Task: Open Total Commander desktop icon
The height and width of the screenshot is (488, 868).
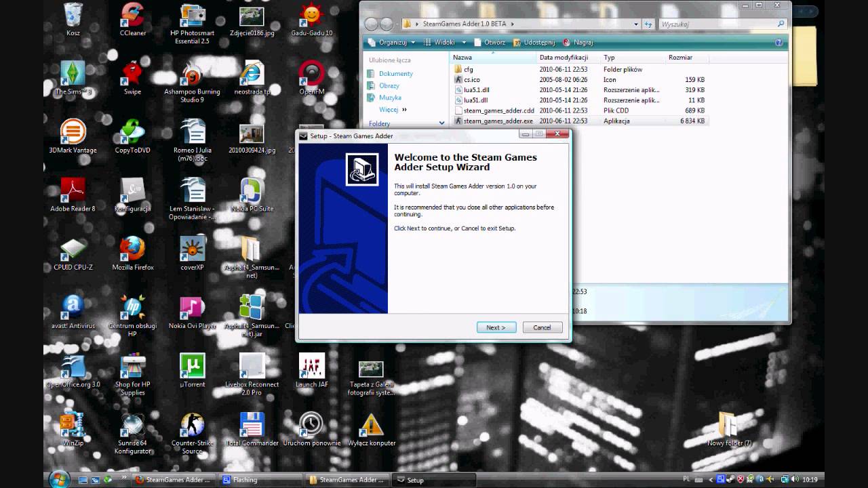Action: 252,428
